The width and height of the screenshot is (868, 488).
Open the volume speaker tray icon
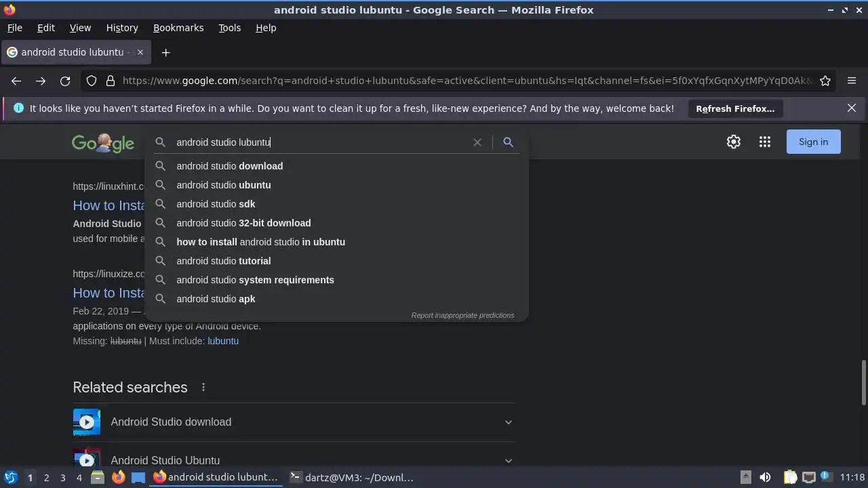pyautogui.click(x=765, y=478)
